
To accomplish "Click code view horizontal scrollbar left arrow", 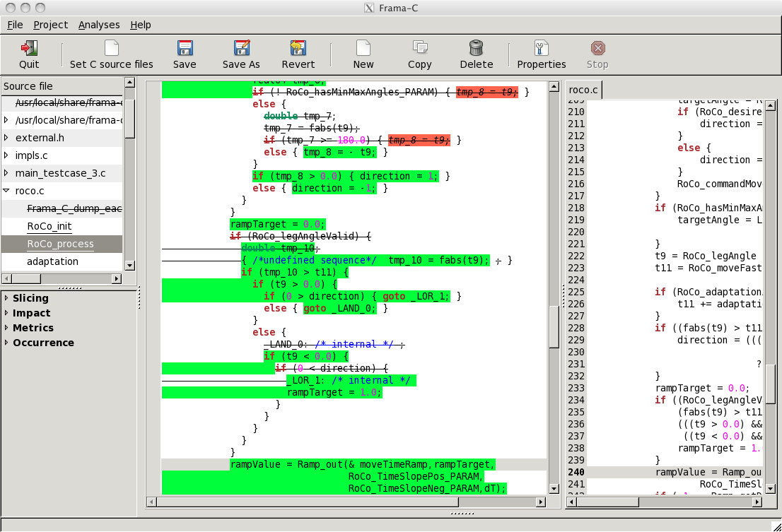I will click(x=152, y=502).
